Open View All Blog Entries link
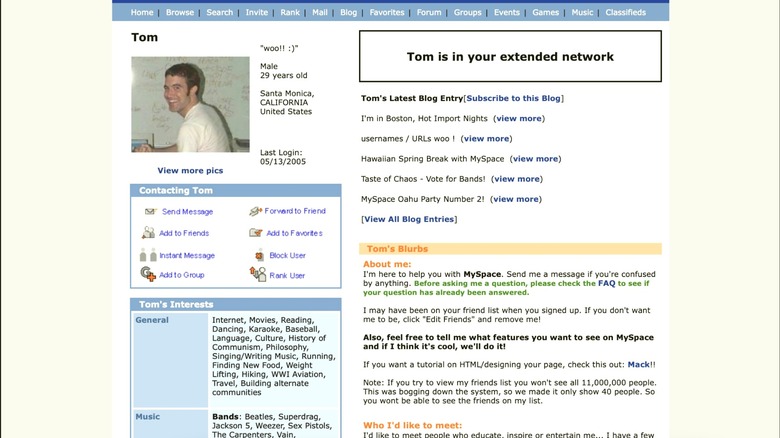The height and width of the screenshot is (438, 780). click(409, 219)
